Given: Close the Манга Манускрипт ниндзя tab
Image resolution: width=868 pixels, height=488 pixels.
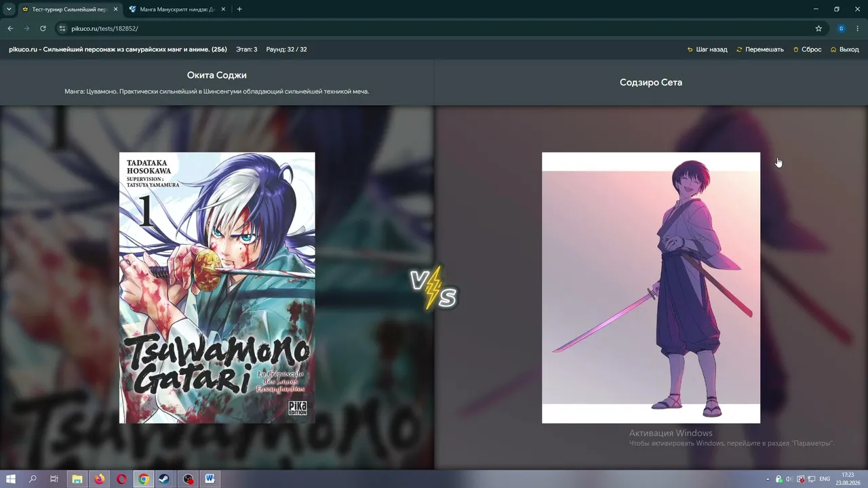Looking at the screenshot, I should coord(223,9).
